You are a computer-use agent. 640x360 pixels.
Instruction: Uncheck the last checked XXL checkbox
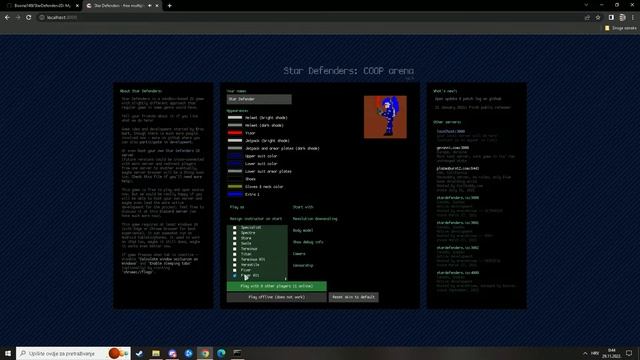click(x=235, y=276)
